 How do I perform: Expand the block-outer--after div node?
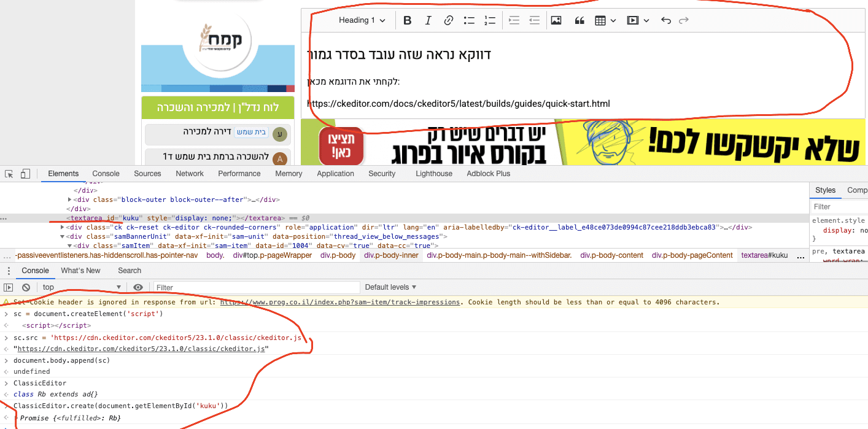coord(69,199)
